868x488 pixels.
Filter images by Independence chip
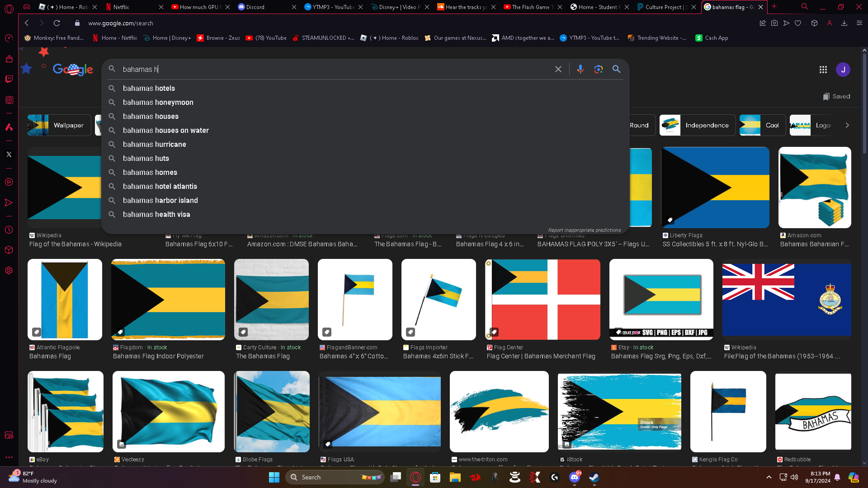pyautogui.click(x=697, y=125)
